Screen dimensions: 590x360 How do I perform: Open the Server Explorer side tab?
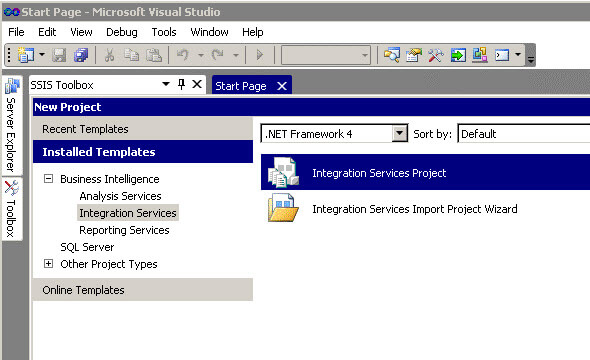point(12,125)
